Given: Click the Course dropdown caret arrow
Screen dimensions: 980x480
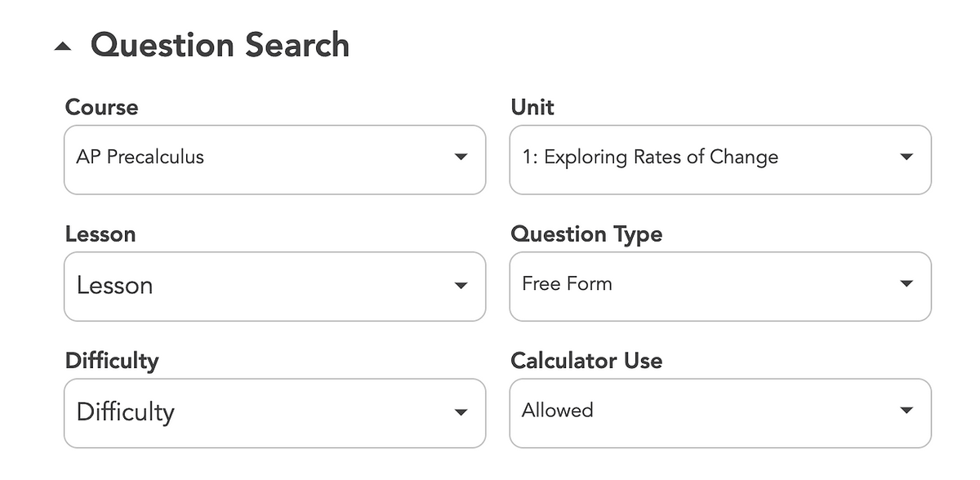Looking at the screenshot, I should 461,157.
